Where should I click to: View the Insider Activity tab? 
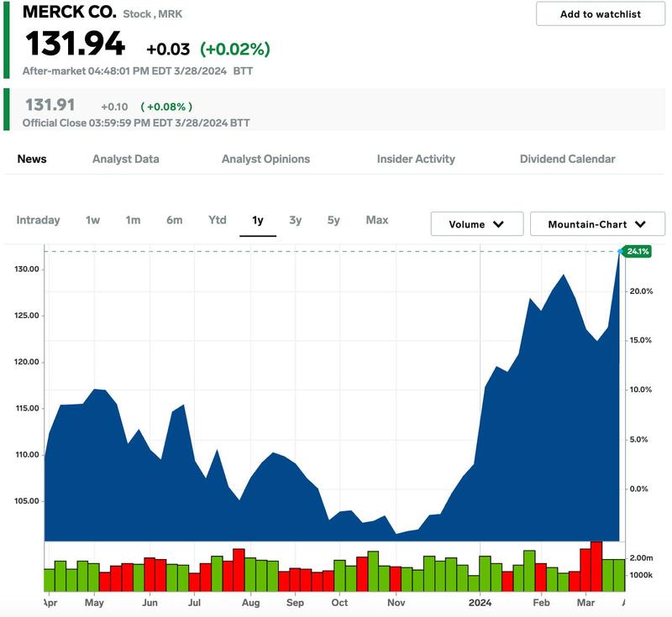tap(416, 159)
